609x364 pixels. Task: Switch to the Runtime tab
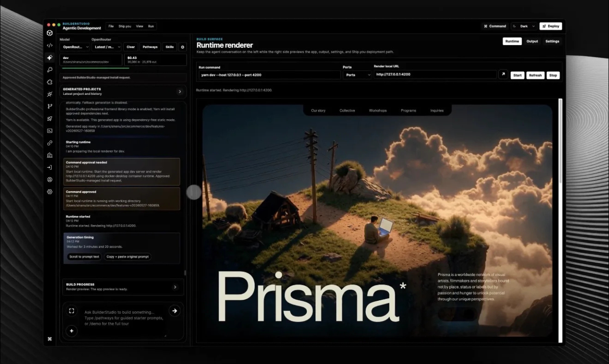(512, 41)
